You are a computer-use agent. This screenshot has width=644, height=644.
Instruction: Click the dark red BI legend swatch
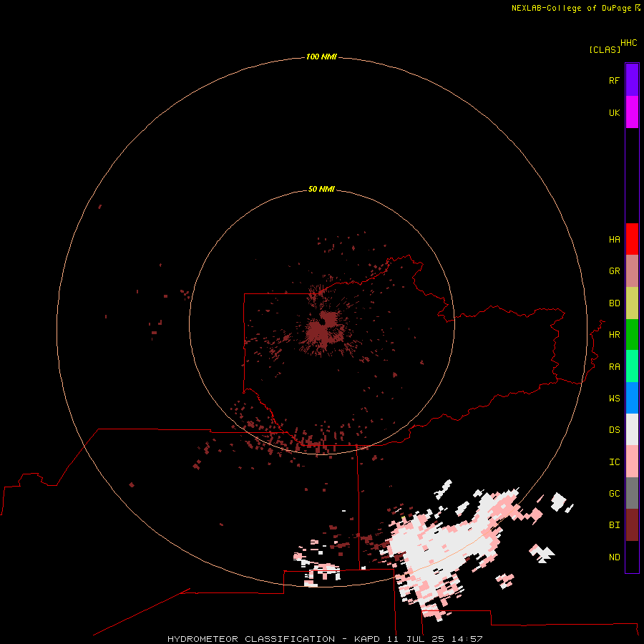tap(632, 525)
